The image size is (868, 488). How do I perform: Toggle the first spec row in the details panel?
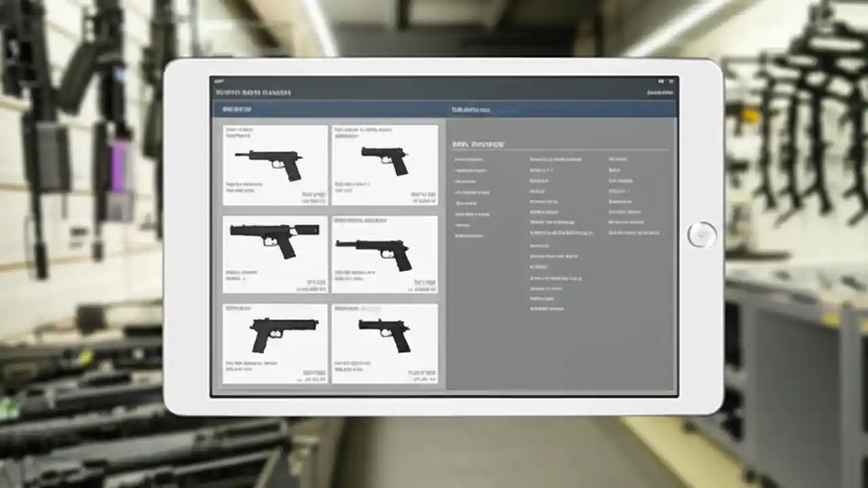pos(469,160)
